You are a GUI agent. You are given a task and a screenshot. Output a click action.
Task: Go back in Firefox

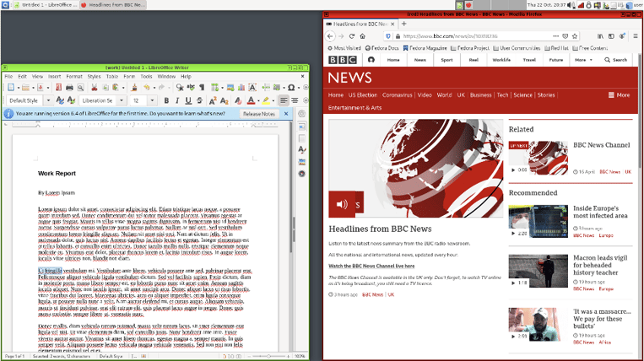330,36
